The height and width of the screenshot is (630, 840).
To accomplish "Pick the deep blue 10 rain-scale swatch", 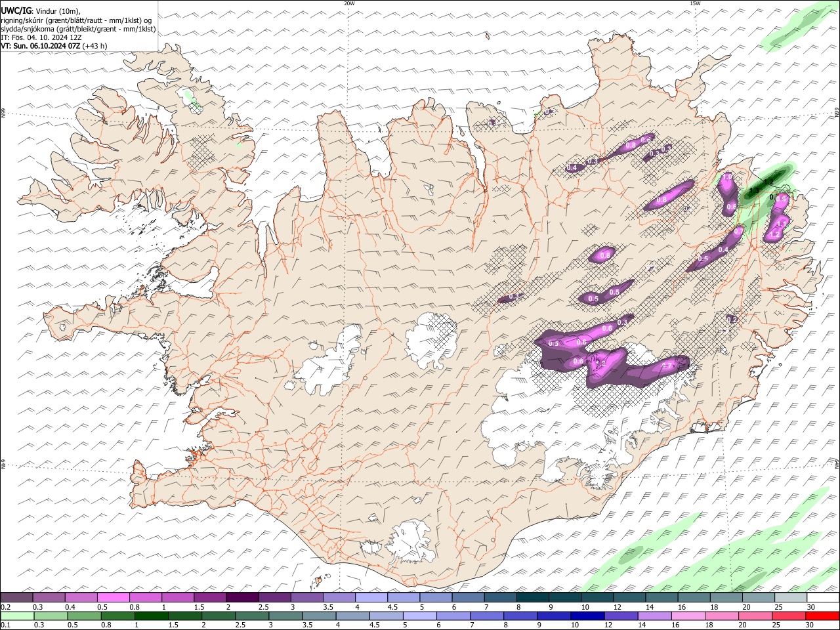I will click(x=587, y=616).
